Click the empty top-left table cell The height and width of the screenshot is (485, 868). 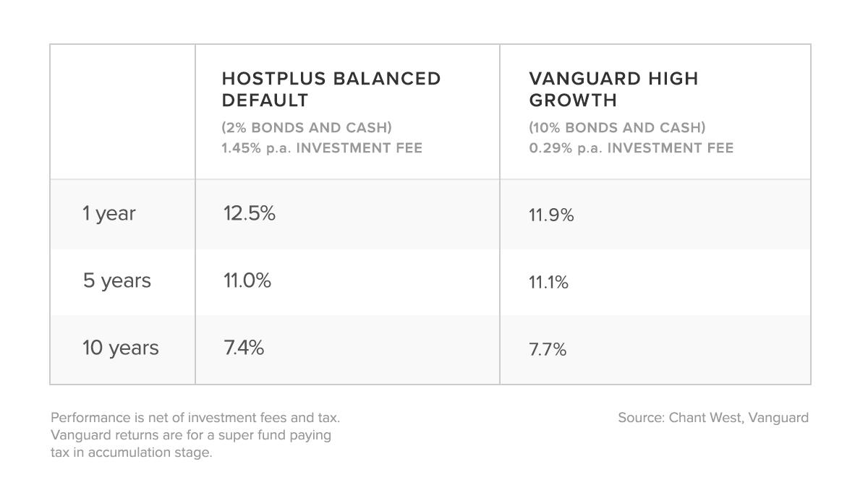point(122,112)
